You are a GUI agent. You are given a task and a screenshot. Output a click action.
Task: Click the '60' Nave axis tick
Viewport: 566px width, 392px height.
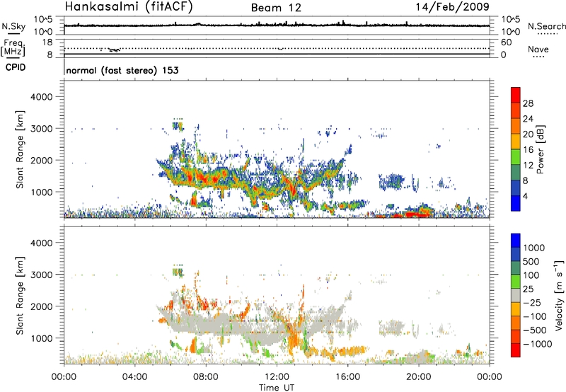506,42
